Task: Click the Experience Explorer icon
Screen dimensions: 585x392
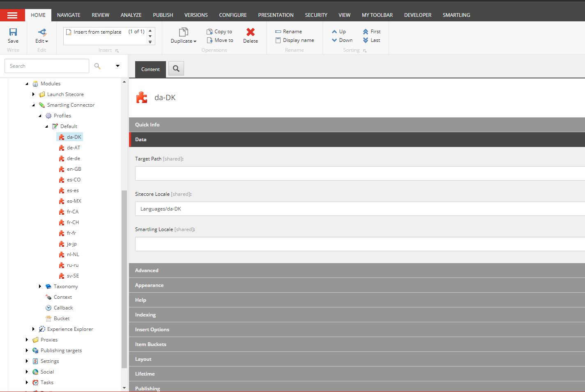Action: click(42, 329)
